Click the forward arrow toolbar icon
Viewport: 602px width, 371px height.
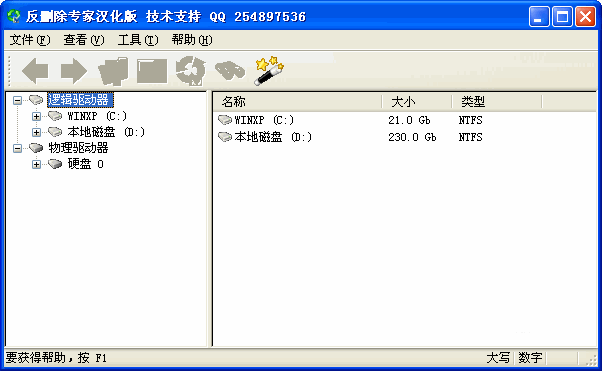(74, 71)
